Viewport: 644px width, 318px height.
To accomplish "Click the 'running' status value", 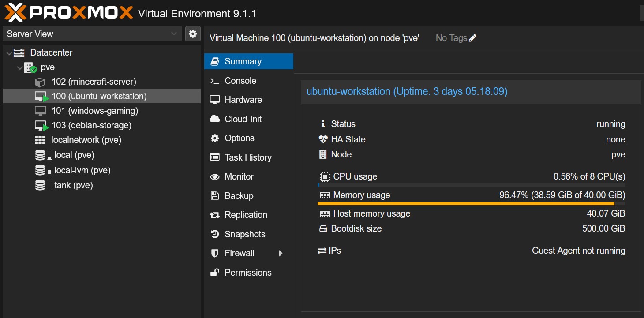I will pyautogui.click(x=610, y=124).
